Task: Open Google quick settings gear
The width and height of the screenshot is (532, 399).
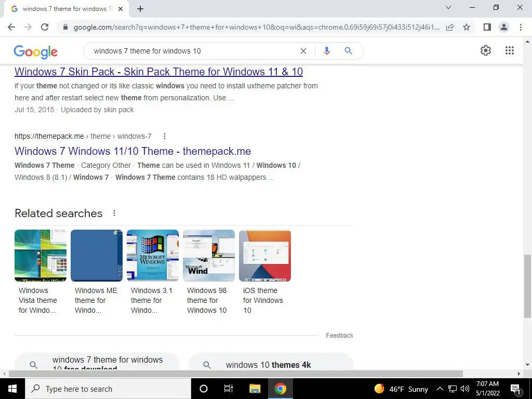Action: (486, 50)
